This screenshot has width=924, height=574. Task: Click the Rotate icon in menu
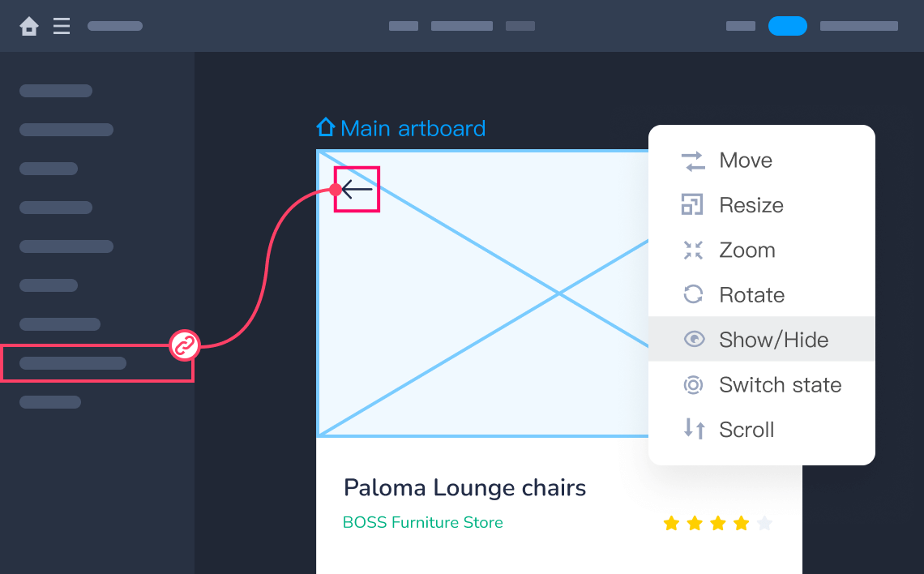693,294
